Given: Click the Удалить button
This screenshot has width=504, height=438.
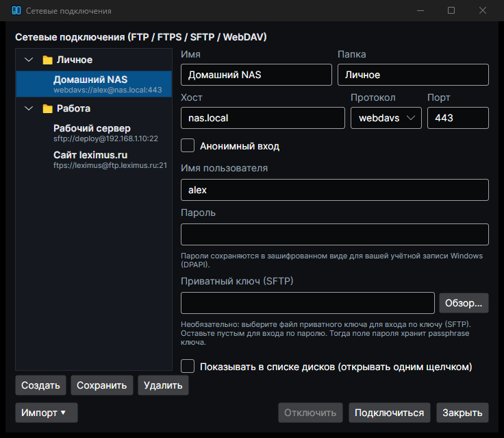Looking at the screenshot, I should (x=163, y=385).
